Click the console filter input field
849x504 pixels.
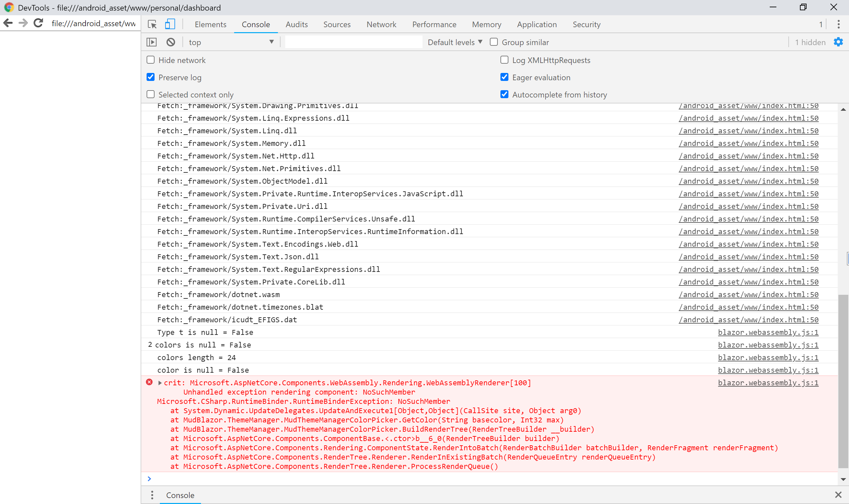pos(353,42)
